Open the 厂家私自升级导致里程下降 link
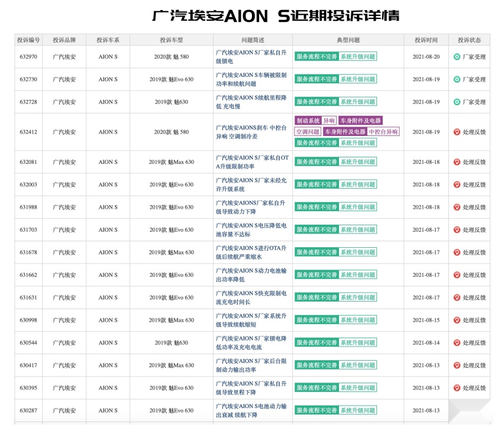The image size is (504, 434). [251, 388]
